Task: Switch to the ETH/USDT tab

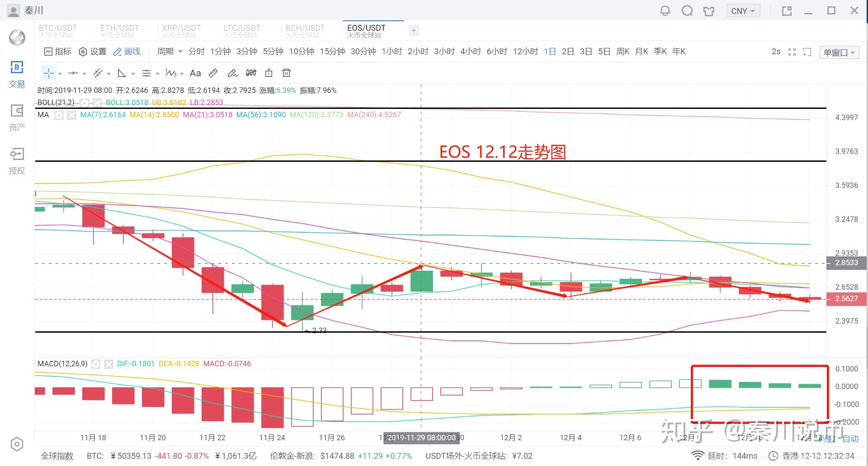Action: pos(120,31)
